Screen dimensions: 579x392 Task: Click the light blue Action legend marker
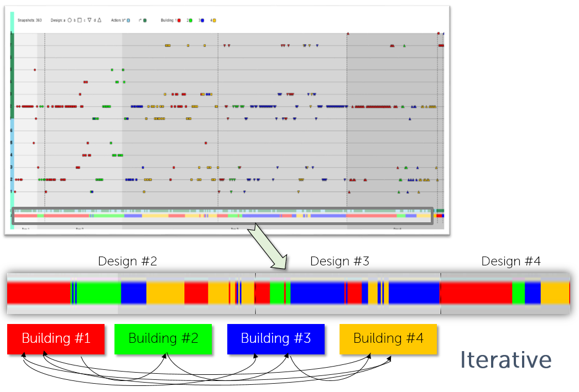point(128,20)
